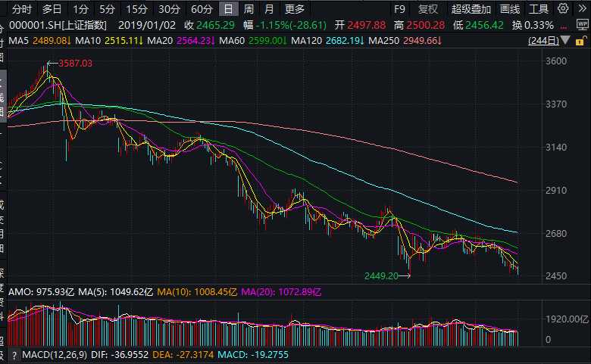Click the red ellipsis after turnover rate

pyautogui.click(x=564, y=26)
